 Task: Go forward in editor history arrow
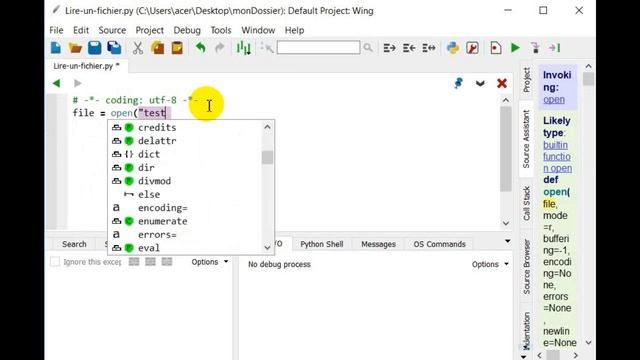click(x=77, y=83)
